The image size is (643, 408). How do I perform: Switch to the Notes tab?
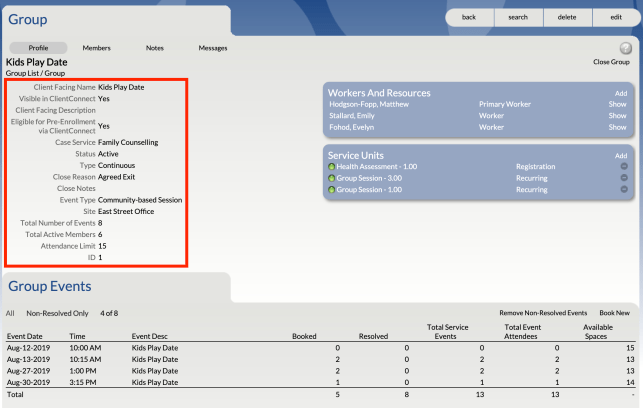click(155, 48)
